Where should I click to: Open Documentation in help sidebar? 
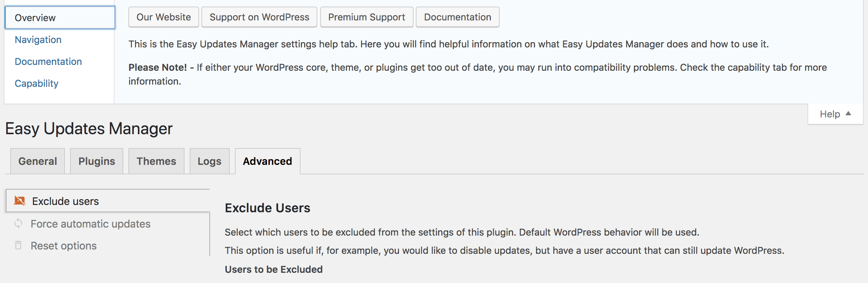pos(48,62)
